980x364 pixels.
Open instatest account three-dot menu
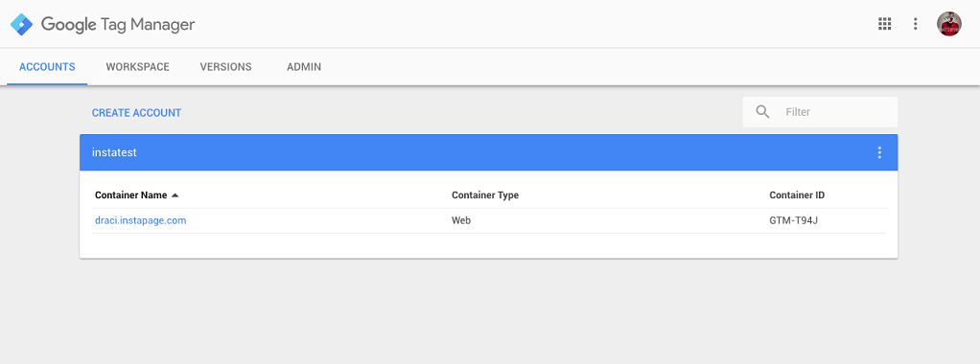click(879, 152)
